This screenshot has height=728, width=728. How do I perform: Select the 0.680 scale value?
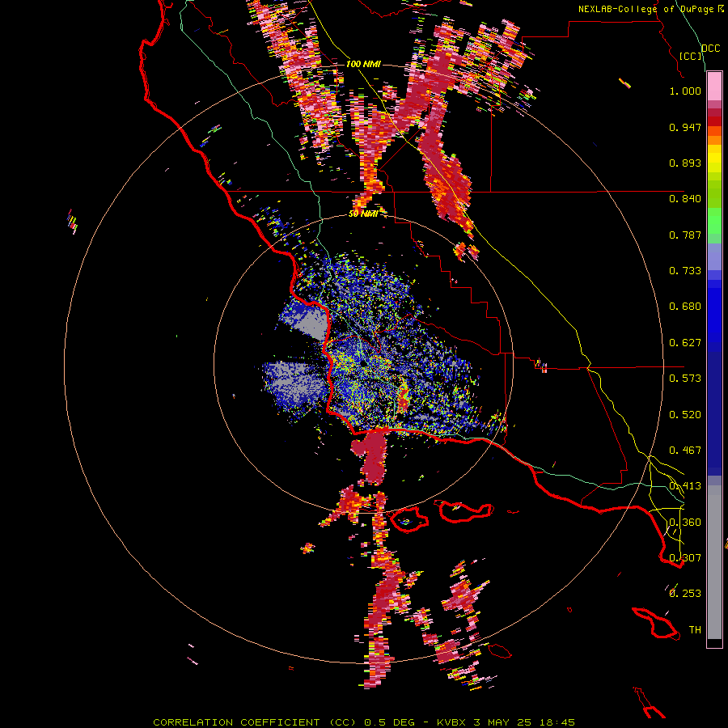pyautogui.click(x=685, y=307)
